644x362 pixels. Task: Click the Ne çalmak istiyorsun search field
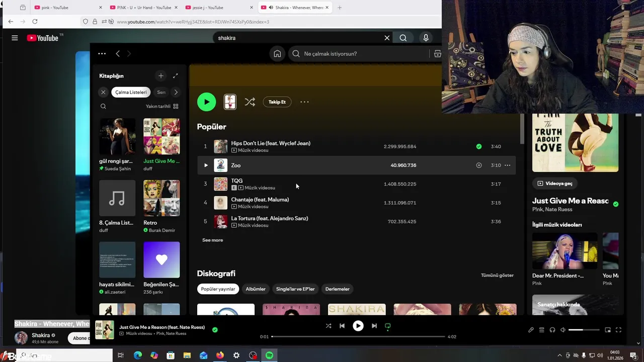pos(360,54)
